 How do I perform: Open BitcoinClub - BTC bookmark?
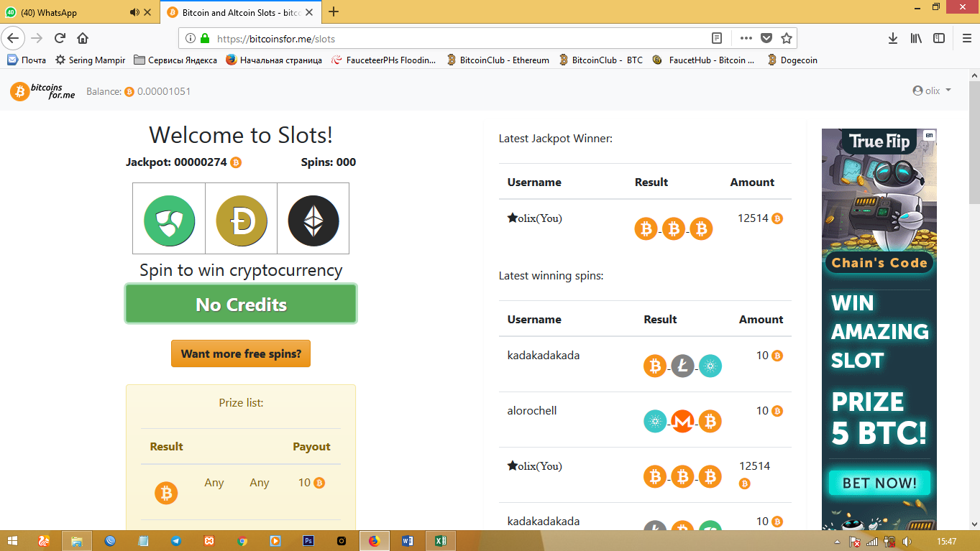(x=600, y=60)
